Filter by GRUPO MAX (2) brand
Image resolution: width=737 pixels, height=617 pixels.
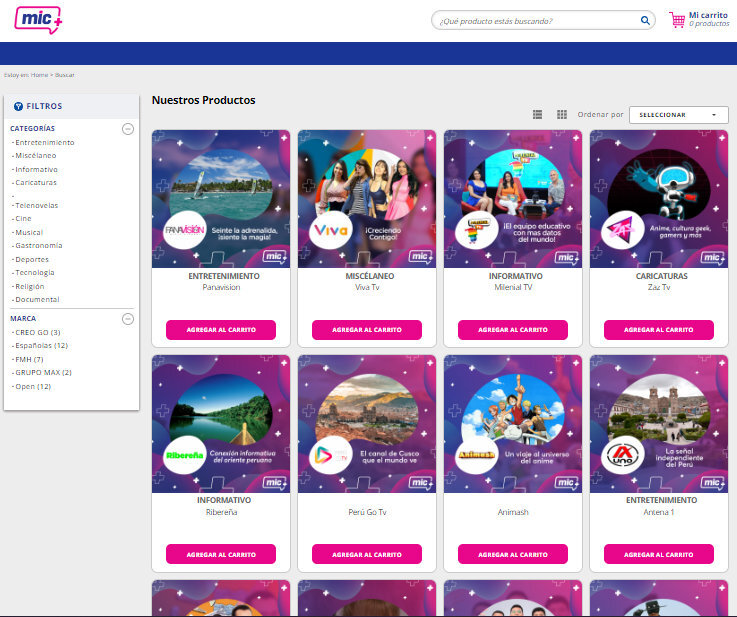[43, 373]
